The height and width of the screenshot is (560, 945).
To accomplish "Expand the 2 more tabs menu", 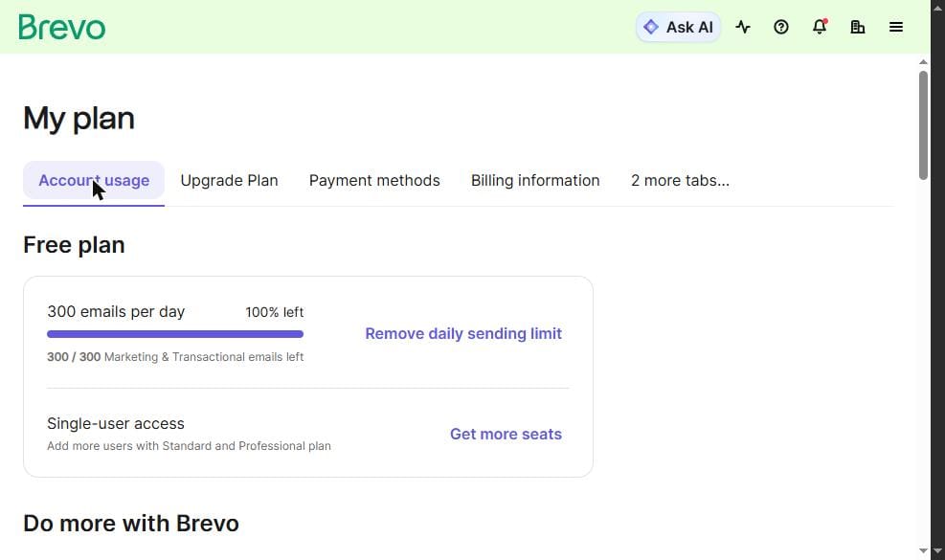I will [x=680, y=181].
